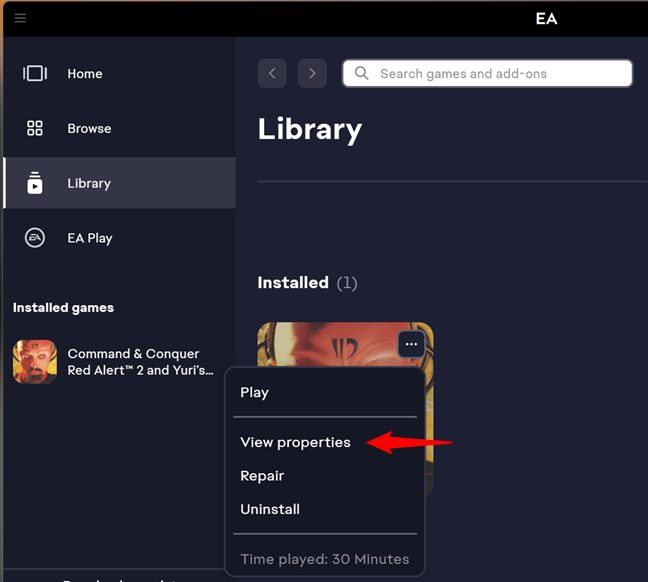This screenshot has width=648, height=582.
Task: Click the EA Play logo icon
Action: tap(35, 238)
